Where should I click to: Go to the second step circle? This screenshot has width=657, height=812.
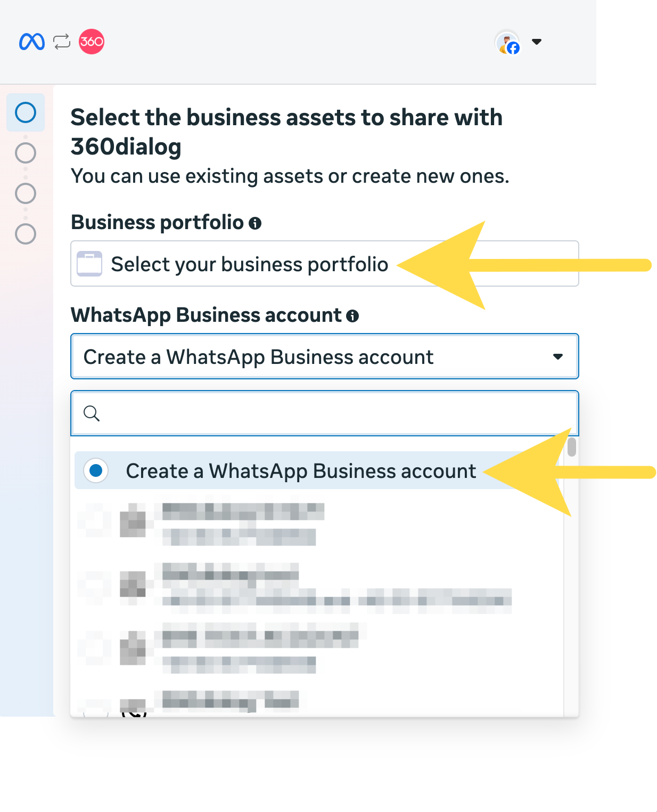26,153
